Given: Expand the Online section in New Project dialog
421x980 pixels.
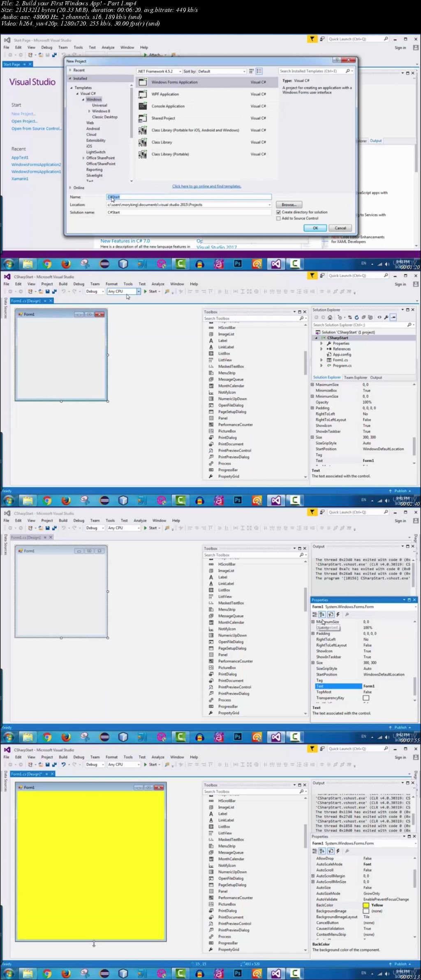Looking at the screenshot, I should pos(70,188).
